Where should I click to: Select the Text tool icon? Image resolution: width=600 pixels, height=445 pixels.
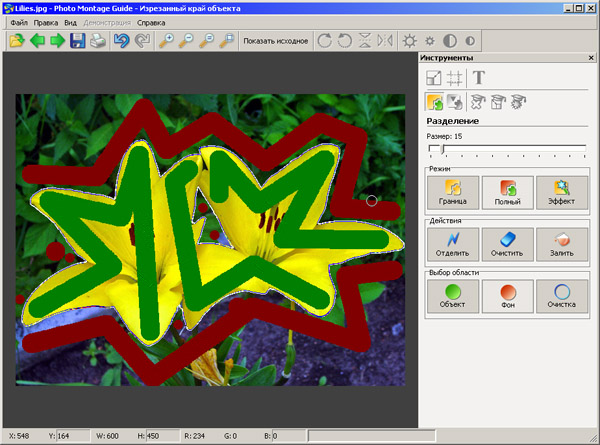coord(479,78)
